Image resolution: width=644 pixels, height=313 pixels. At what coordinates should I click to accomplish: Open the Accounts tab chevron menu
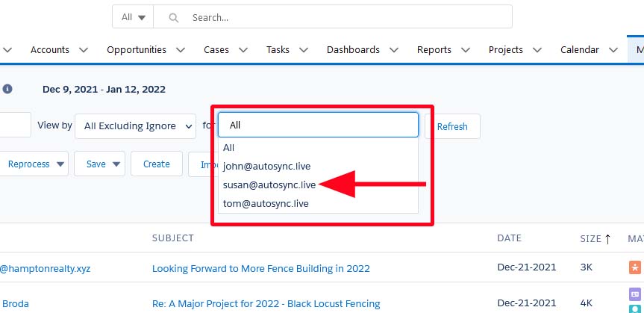(x=84, y=50)
